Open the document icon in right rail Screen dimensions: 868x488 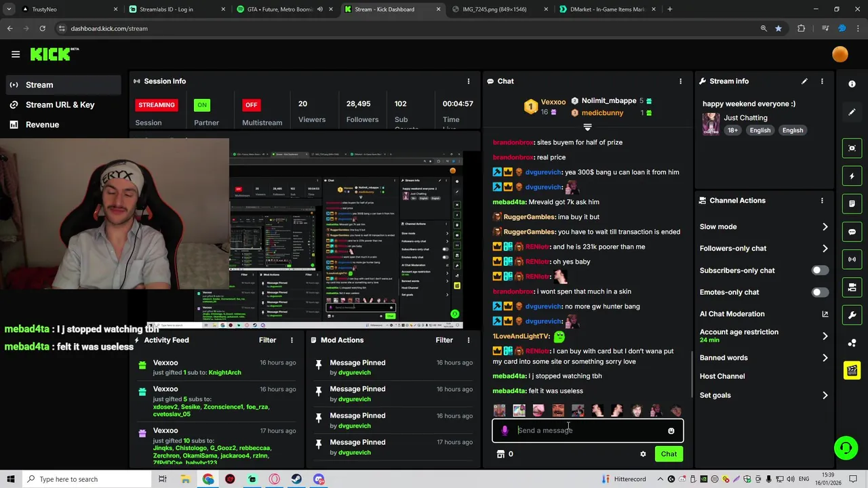pos(852,204)
